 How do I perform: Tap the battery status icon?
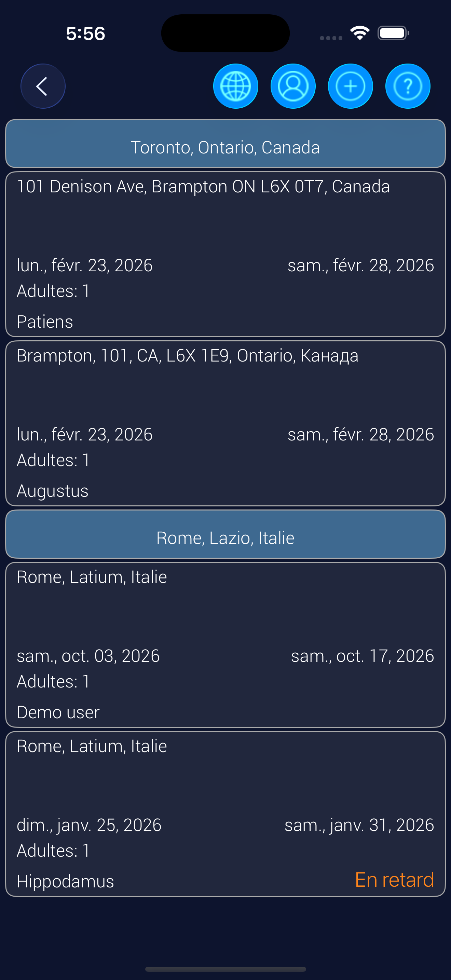click(x=393, y=33)
